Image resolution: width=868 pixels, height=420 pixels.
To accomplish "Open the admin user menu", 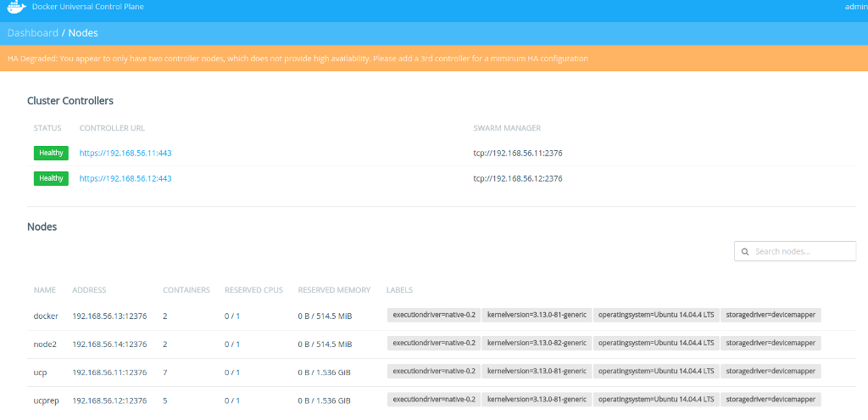I will point(855,7).
